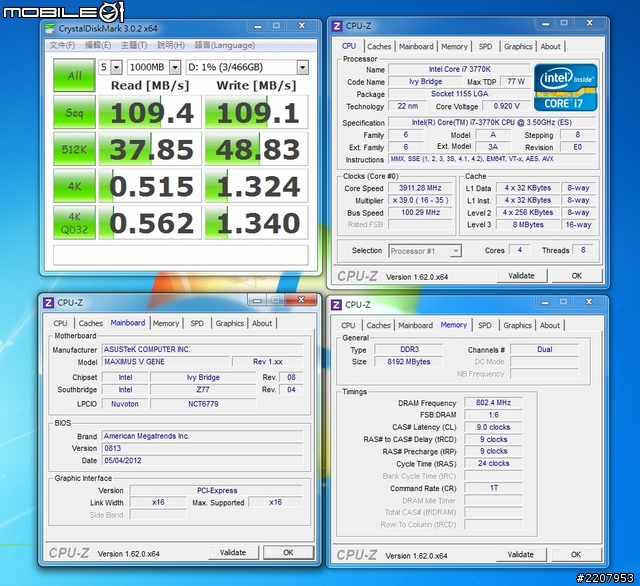Start the 512K benchmark test
Image resolution: width=640 pixels, height=586 pixels.
[74, 149]
